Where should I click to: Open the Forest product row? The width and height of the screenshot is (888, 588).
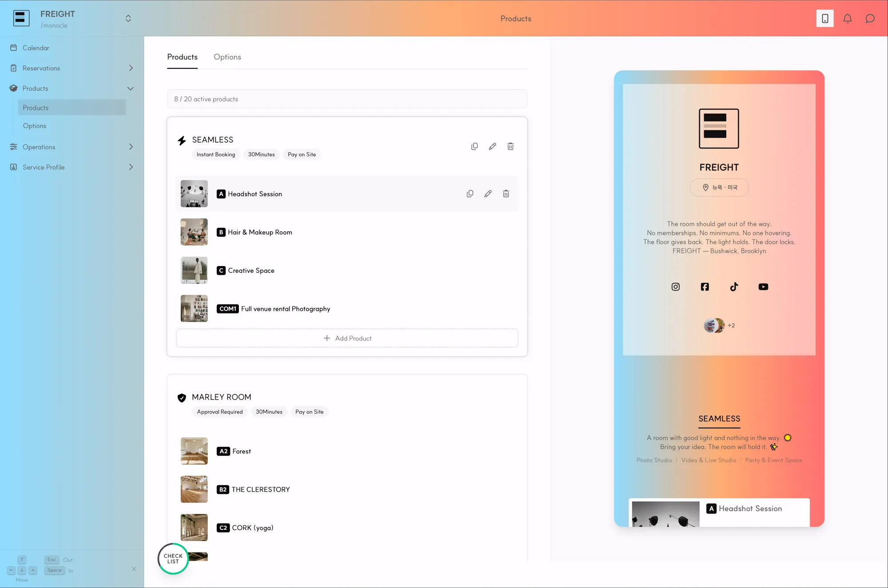347,451
